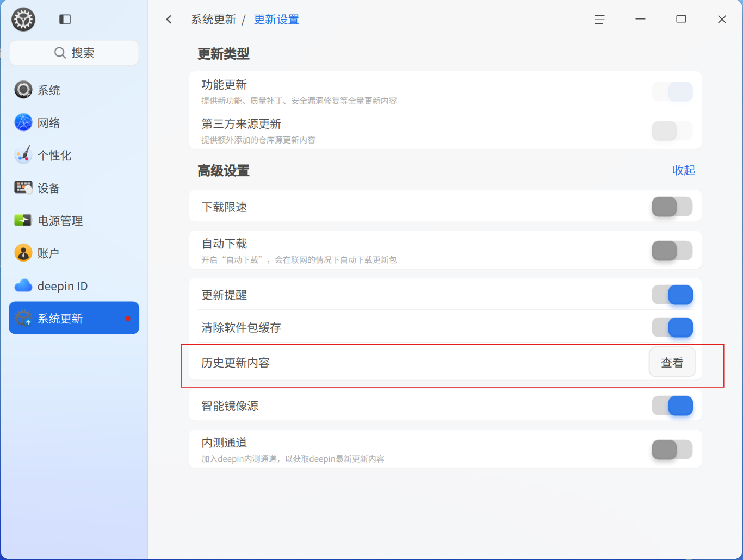The image size is (743, 560).
Task: Disable the 更新提醒 switch
Action: pos(672,295)
